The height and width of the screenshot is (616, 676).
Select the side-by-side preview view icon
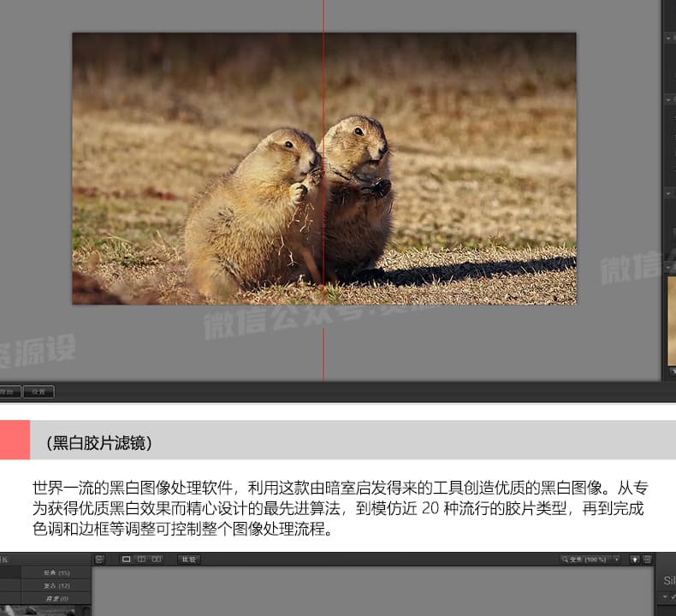[x=157, y=559]
